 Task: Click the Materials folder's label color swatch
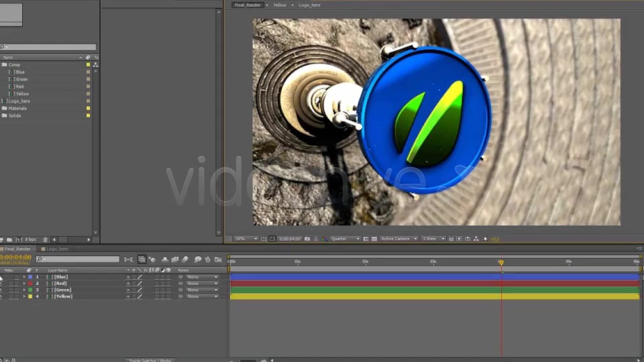point(88,109)
